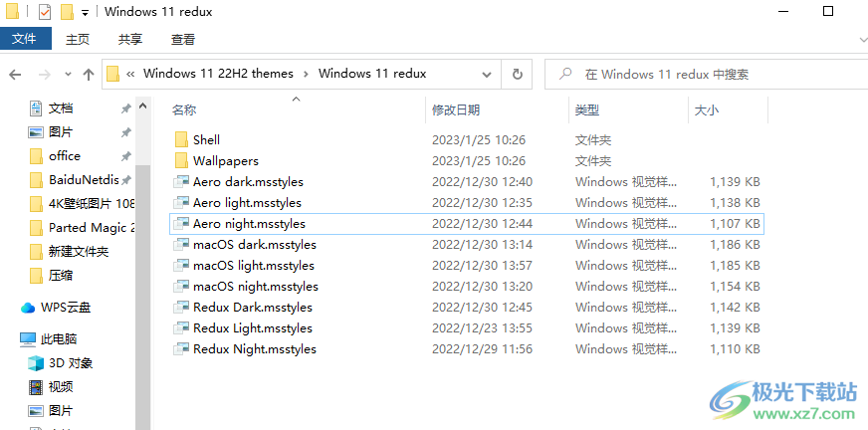Switch to the 共享 ribbon tab
The width and height of the screenshot is (868, 430).
(130, 39)
